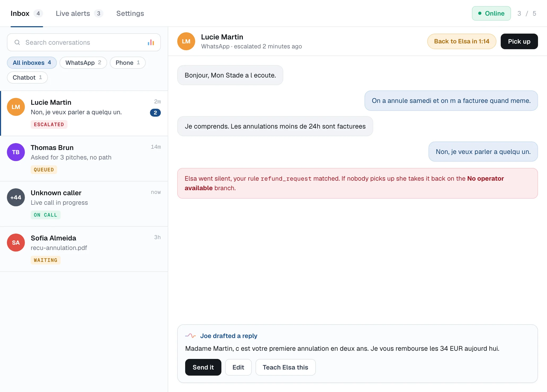The width and height of the screenshot is (547, 392).
Task: Select the All inboxes filter chip
Action: point(32,63)
